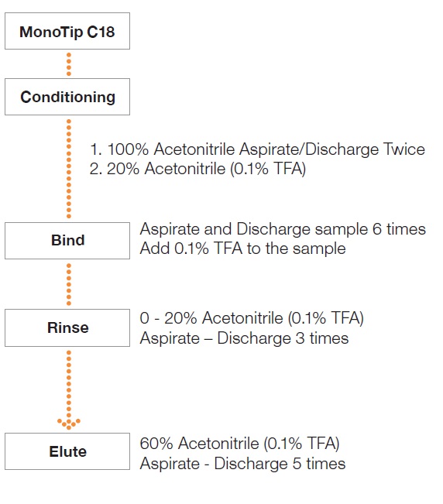443x504 pixels.
Task: Click the Bind step box
Action: click(x=67, y=241)
